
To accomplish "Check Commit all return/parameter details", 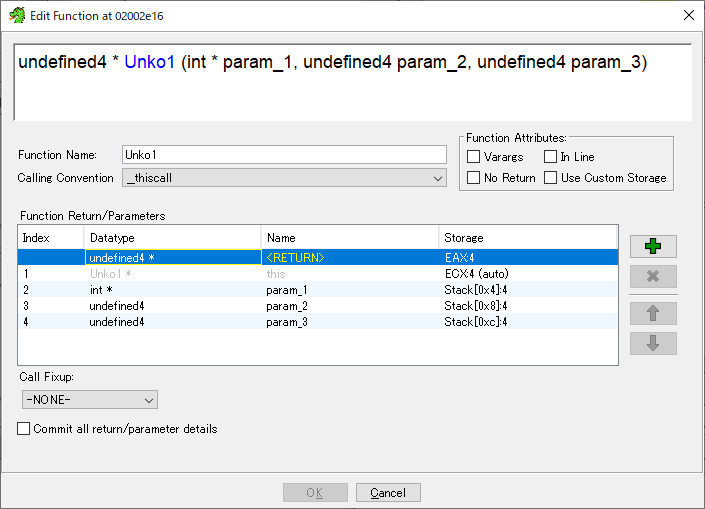I will click(x=23, y=429).
